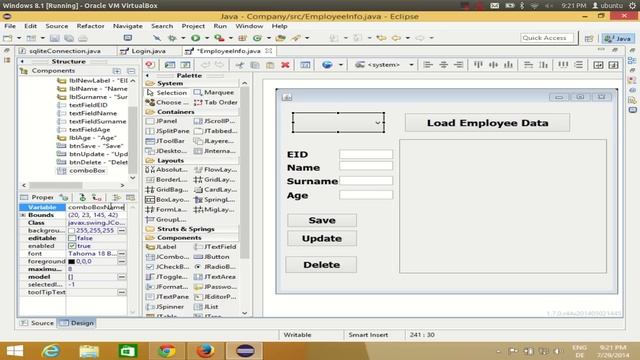Open the combo box dropdown in design form
640x360 pixels.
pyautogui.click(x=378, y=122)
